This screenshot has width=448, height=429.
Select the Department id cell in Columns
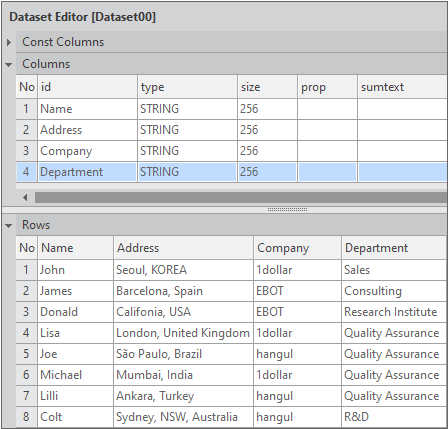coord(88,172)
